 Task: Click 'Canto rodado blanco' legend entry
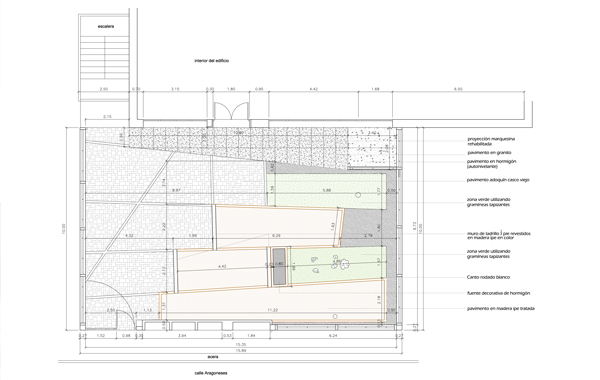point(488,277)
